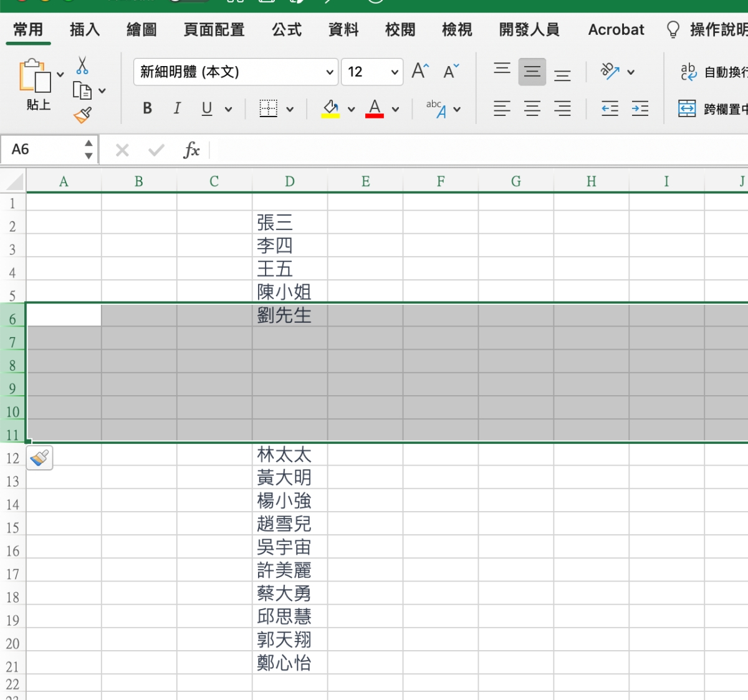Screen dimensions: 748x700
Task: Click the paste options icon near row 12
Action: coord(40,458)
